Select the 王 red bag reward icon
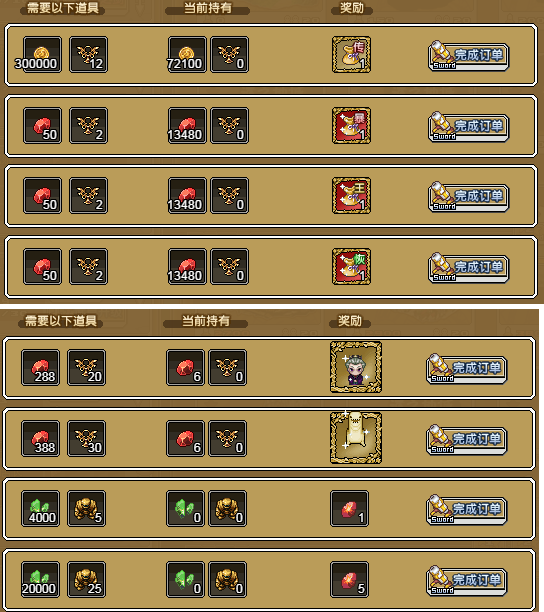The image size is (544, 612). (x=351, y=196)
